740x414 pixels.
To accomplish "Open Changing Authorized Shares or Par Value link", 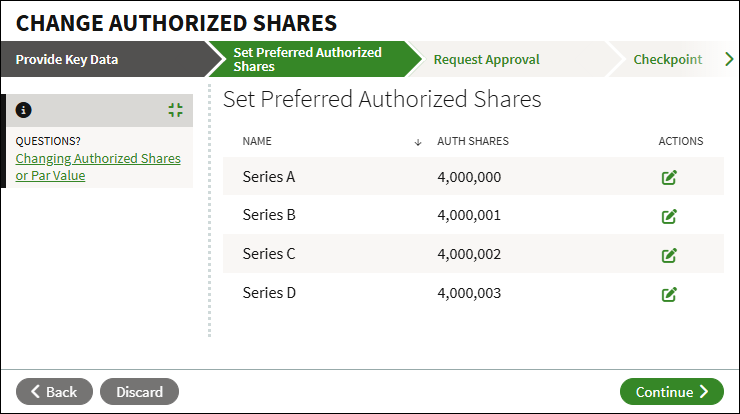I will [x=98, y=167].
